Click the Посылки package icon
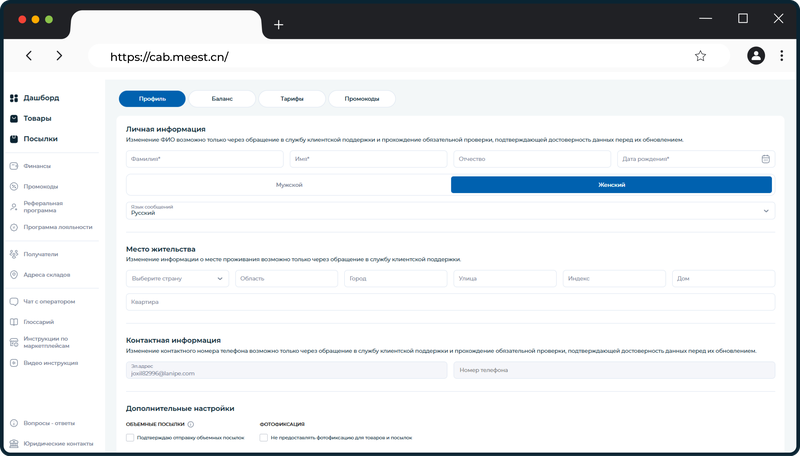The image size is (800, 456). [x=14, y=139]
